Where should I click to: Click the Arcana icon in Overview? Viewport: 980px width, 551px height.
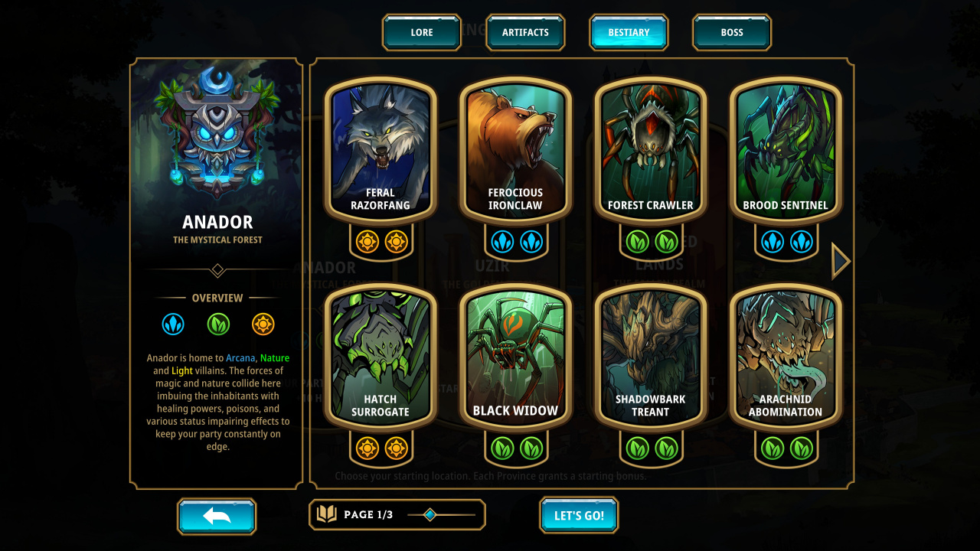coord(173,324)
